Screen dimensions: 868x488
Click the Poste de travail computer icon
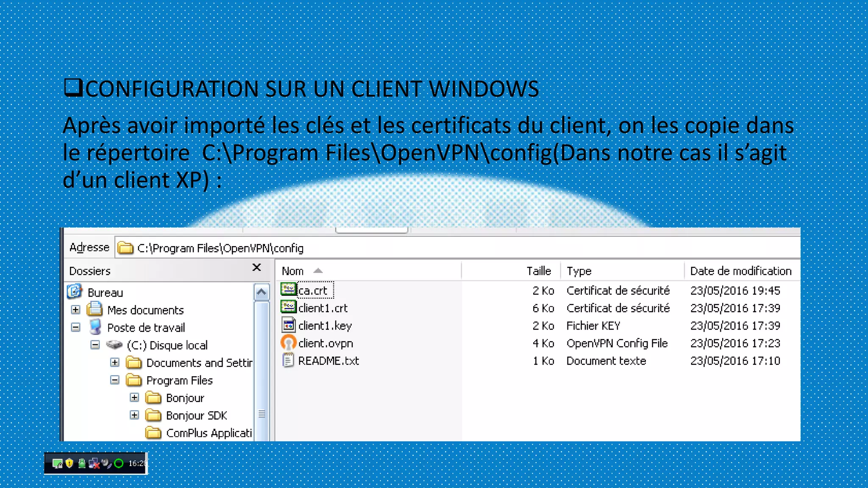(x=95, y=327)
